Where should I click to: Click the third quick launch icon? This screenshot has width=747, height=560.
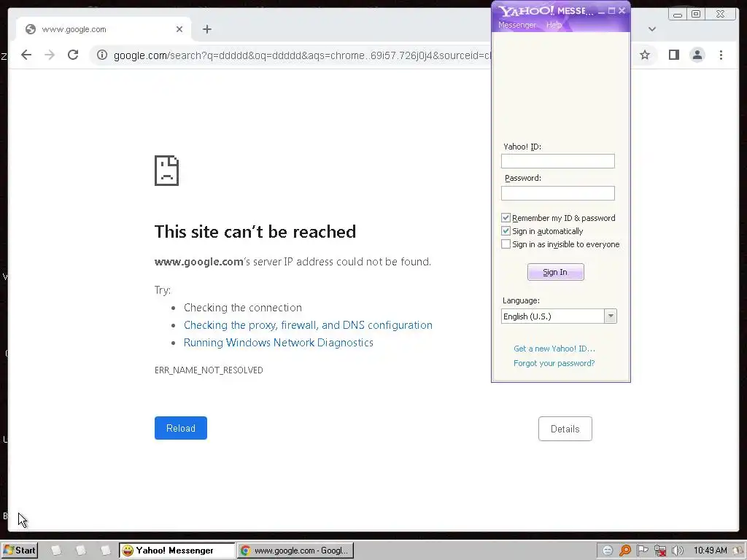tap(106, 551)
